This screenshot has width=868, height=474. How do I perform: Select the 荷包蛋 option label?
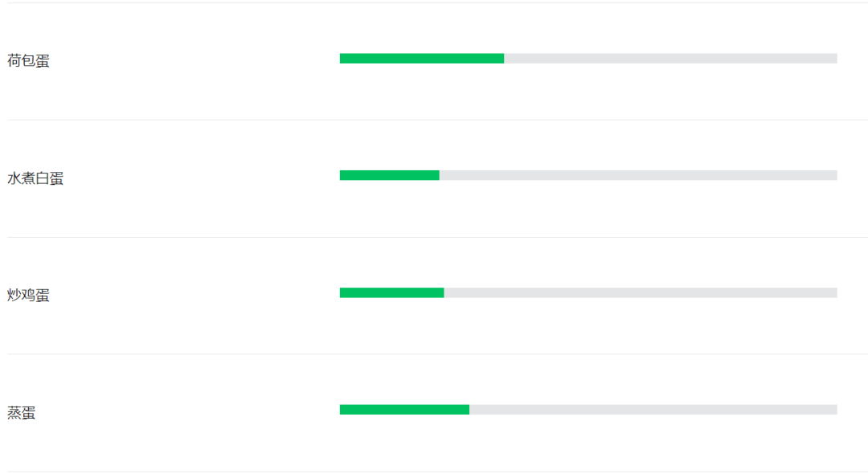click(28, 60)
